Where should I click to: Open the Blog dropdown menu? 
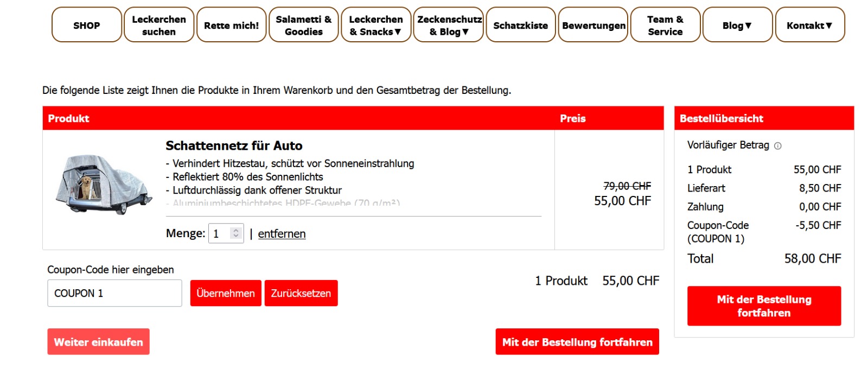737,25
